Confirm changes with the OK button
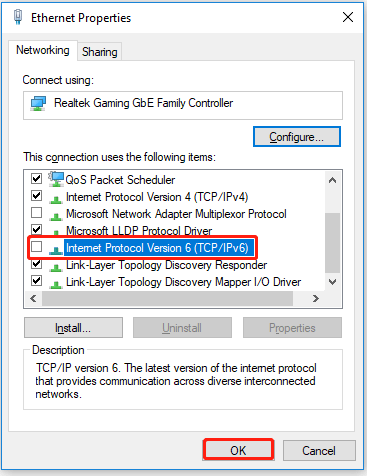 (238, 450)
